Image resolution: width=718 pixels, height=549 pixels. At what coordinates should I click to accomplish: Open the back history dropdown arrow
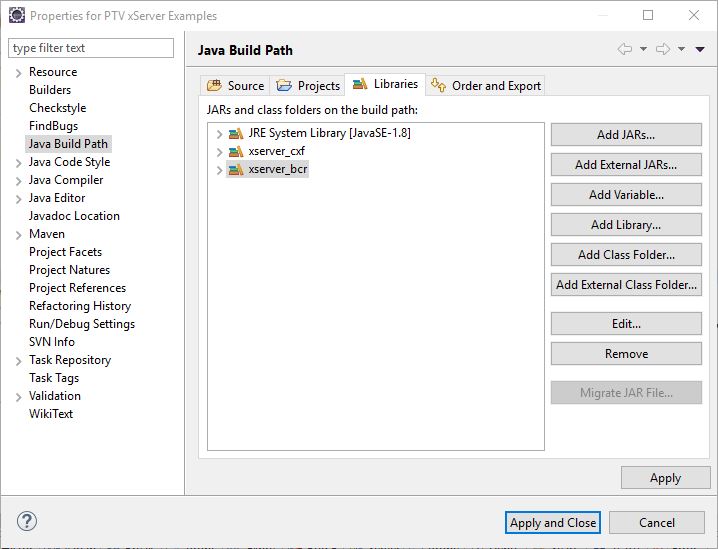643,49
